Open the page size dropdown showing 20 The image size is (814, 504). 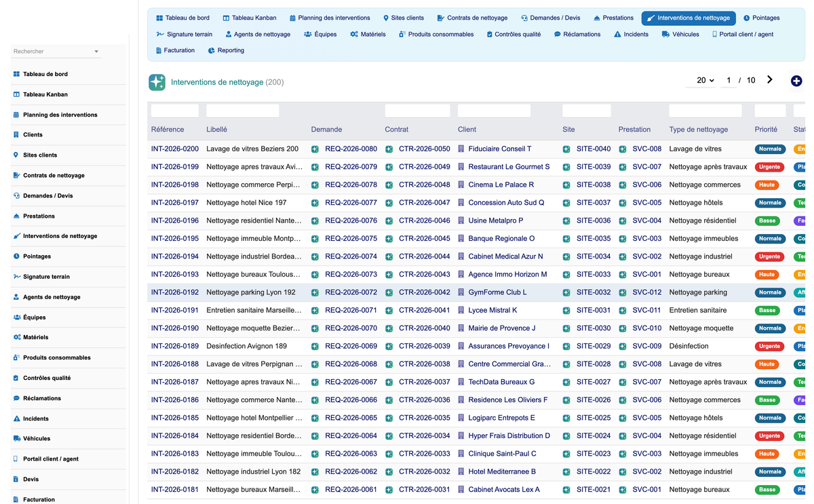point(705,80)
